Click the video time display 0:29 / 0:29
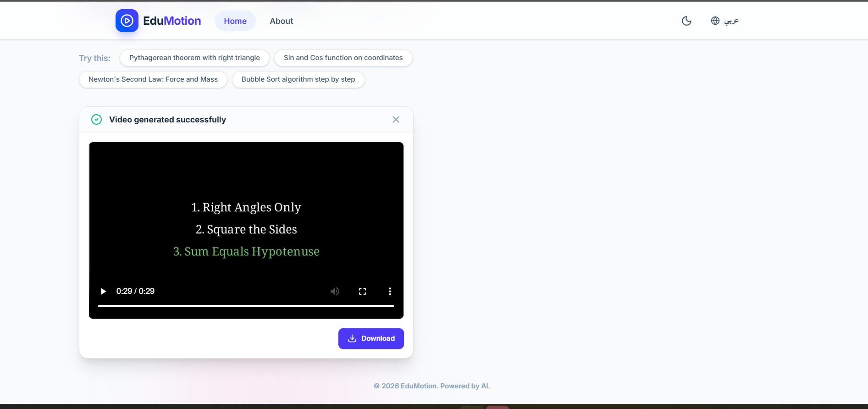The width and height of the screenshot is (868, 409). click(x=135, y=291)
